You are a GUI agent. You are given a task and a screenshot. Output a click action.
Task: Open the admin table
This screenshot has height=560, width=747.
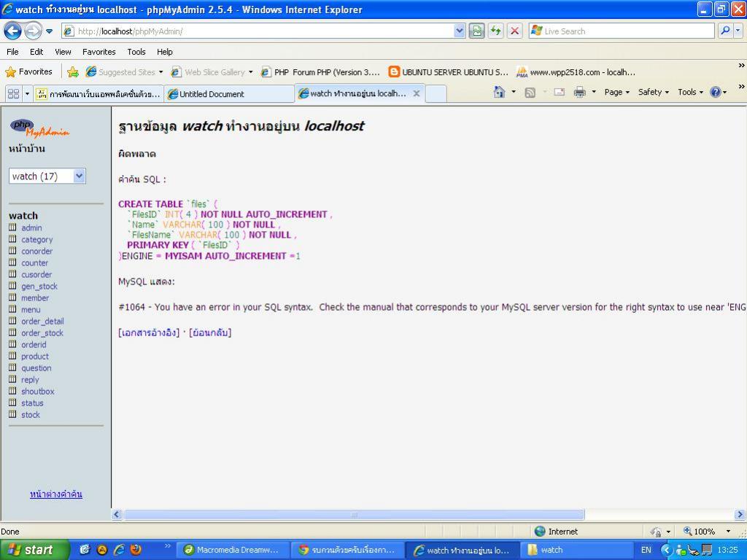(31, 227)
